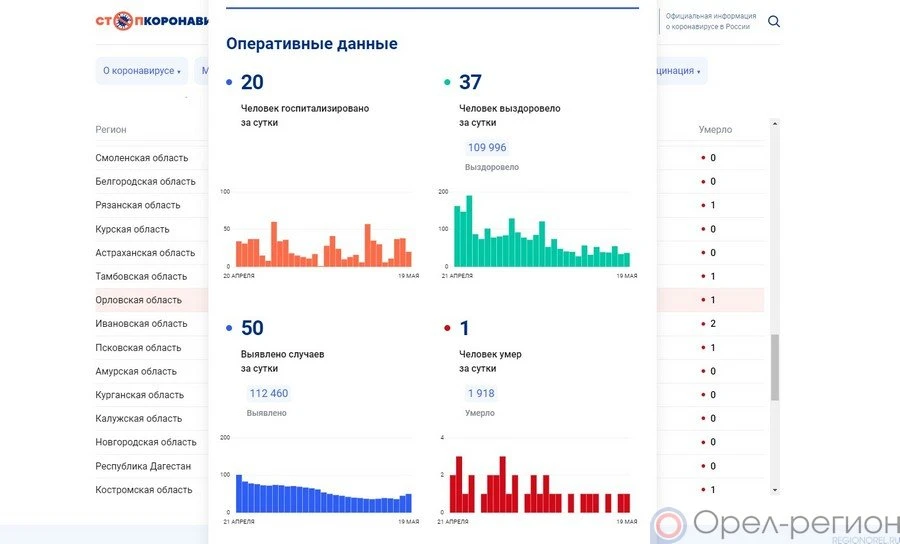Click scrollbar down arrow in region table
The width and height of the screenshot is (900, 544).
coord(774,490)
